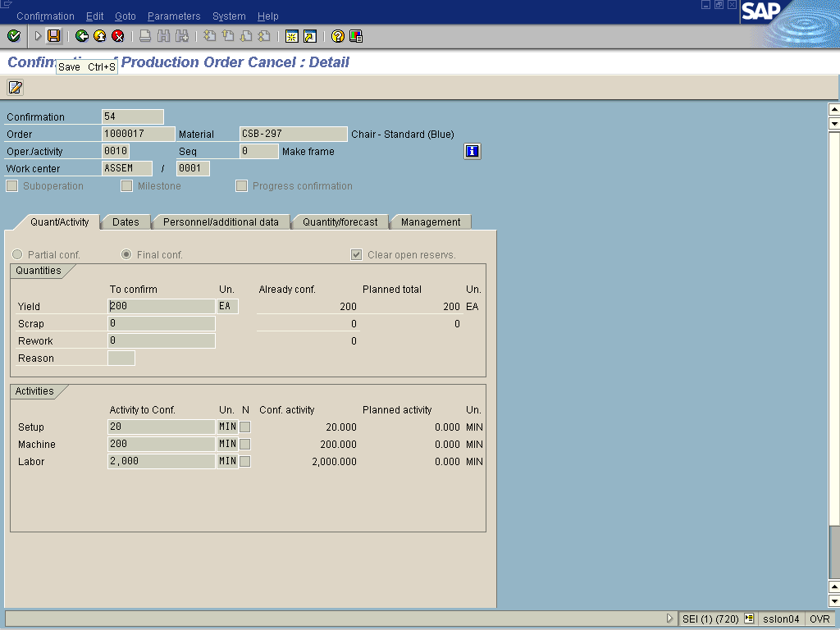The height and width of the screenshot is (630, 840).
Task: Click the vertical scrollbar up arrow
Action: click(x=834, y=110)
